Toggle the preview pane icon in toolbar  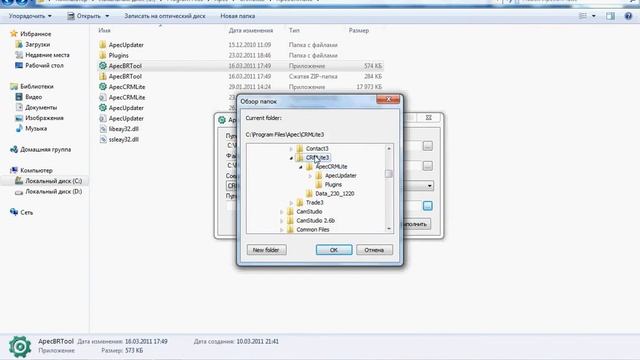tap(610, 16)
